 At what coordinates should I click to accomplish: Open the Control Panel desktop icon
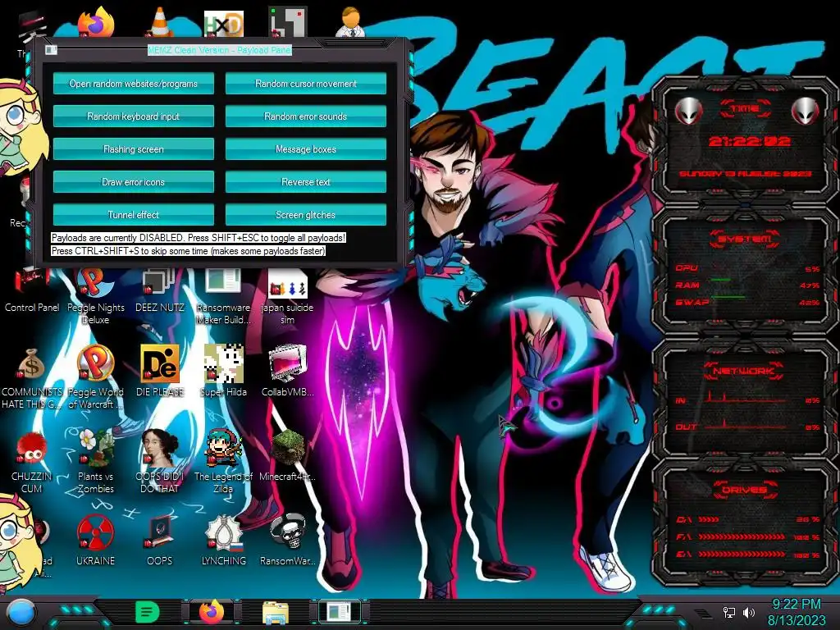click(32, 290)
